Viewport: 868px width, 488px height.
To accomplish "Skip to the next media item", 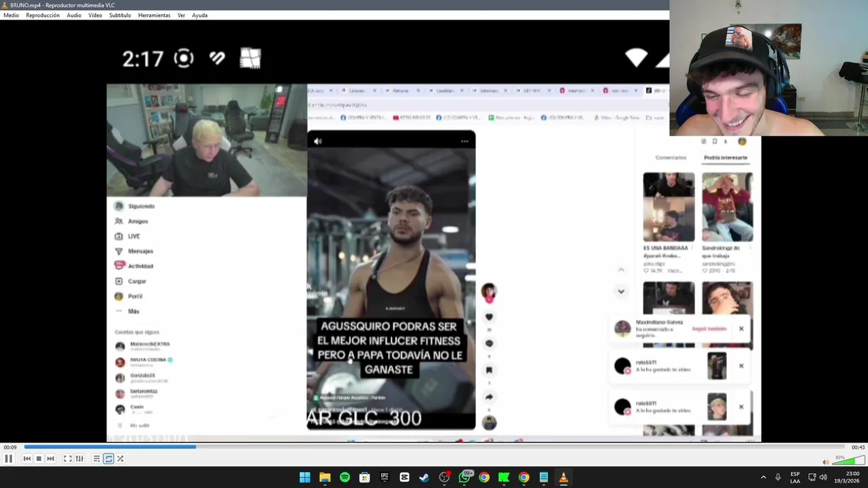I will [x=50, y=459].
